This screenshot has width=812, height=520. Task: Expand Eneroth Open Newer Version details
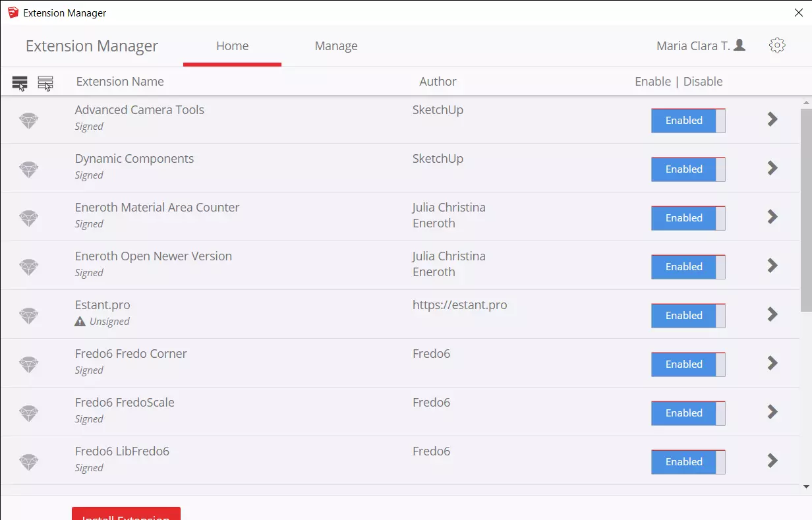pos(772,266)
